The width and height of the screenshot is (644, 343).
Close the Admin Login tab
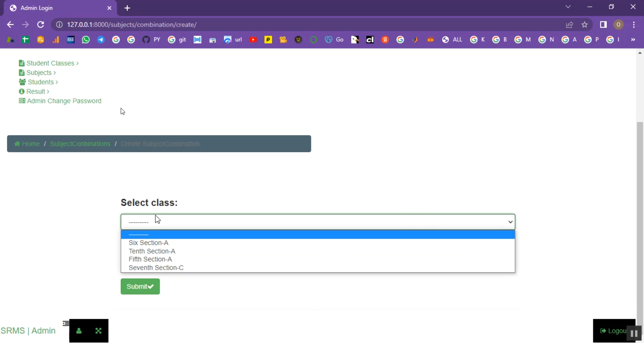click(x=109, y=8)
